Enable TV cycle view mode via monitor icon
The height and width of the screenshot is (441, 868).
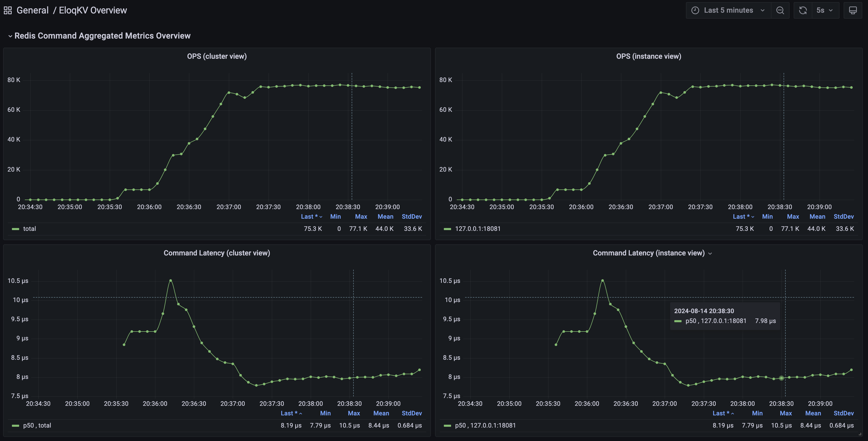pyautogui.click(x=853, y=10)
